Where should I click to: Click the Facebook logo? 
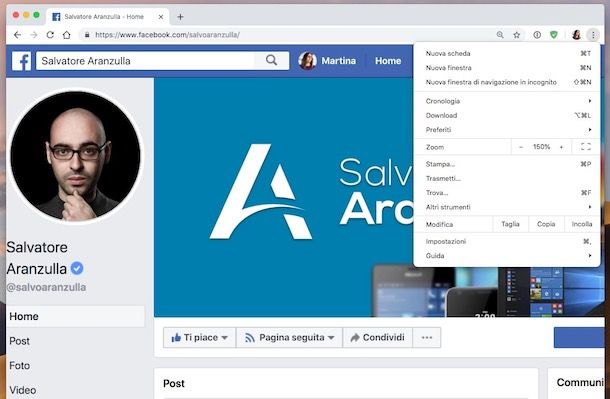click(x=21, y=61)
